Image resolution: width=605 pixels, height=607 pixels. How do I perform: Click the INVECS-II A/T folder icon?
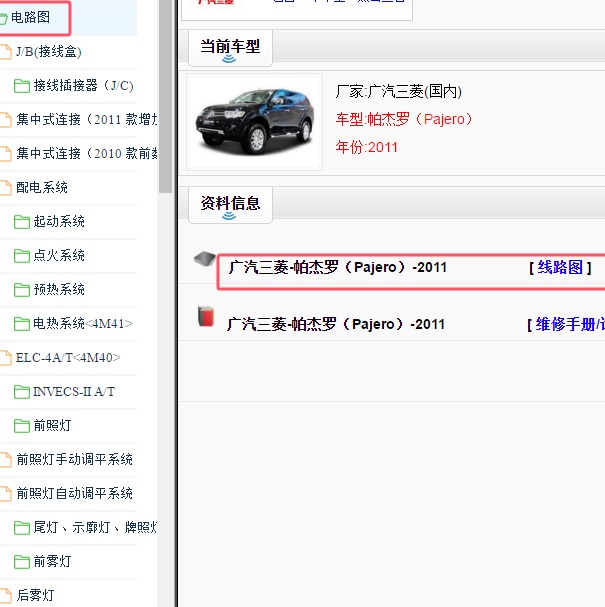[22, 392]
